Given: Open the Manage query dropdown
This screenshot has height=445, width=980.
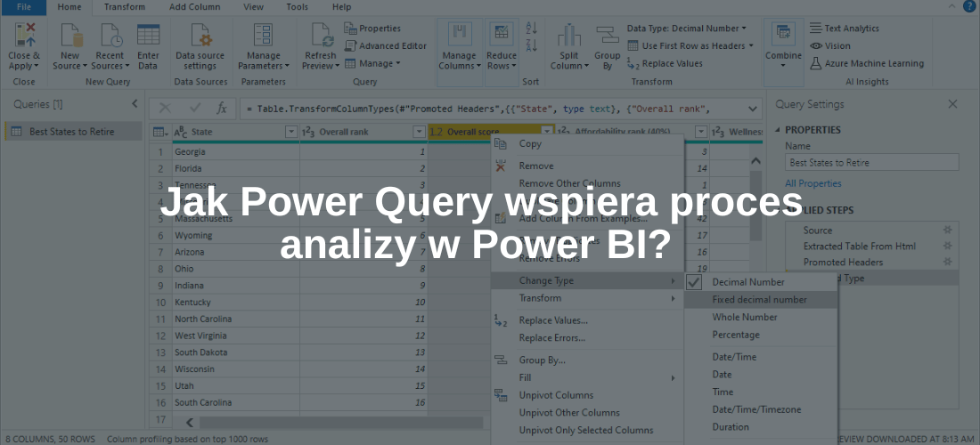Looking at the screenshot, I should pos(372,63).
